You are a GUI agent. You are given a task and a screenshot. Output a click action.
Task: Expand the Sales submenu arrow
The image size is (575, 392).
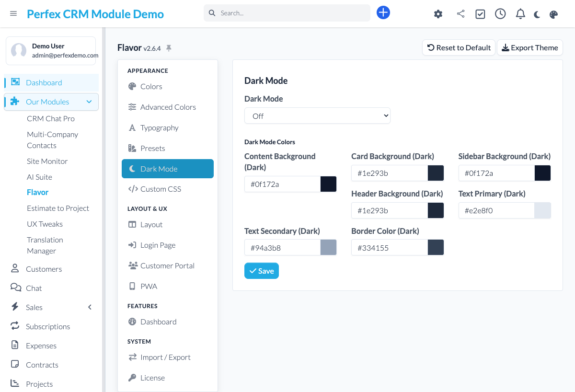[x=90, y=307]
